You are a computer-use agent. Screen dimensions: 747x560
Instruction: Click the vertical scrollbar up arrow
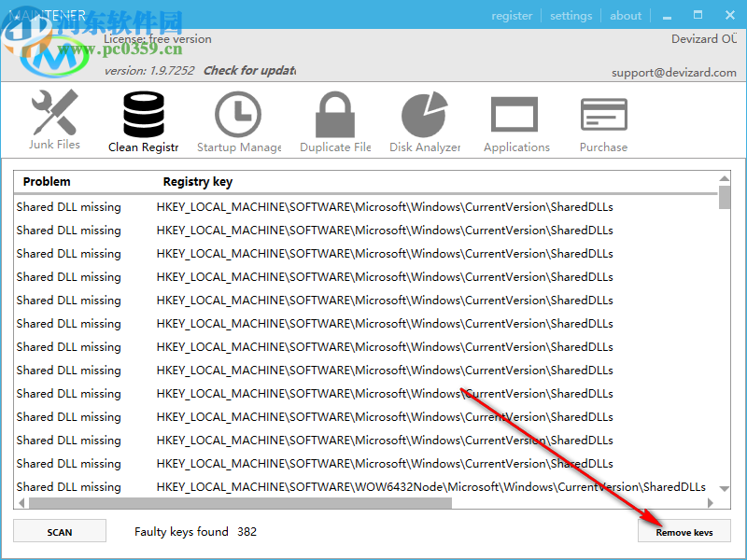point(725,178)
